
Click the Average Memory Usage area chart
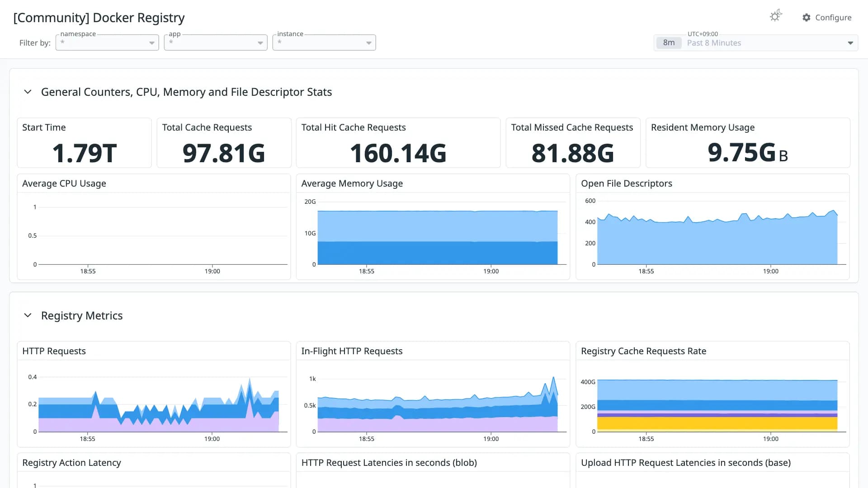pos(437,237)
